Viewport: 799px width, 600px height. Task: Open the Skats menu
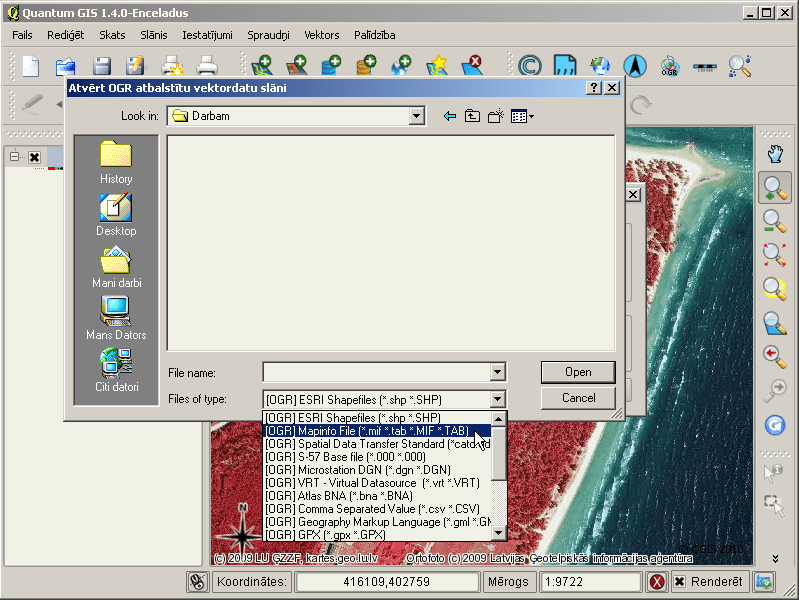point(112,35)
